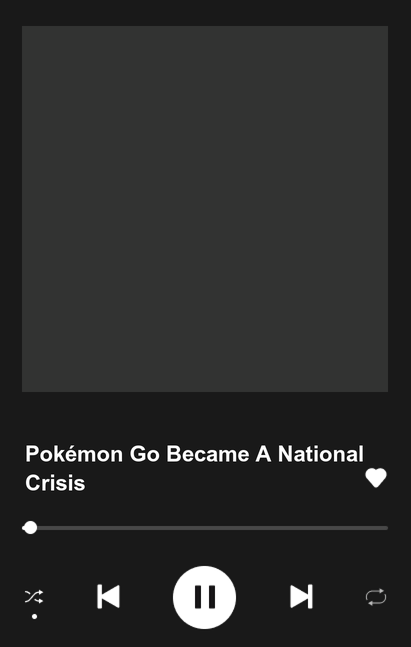
Task: Enable repeat mode
Action: pos(376,597)
